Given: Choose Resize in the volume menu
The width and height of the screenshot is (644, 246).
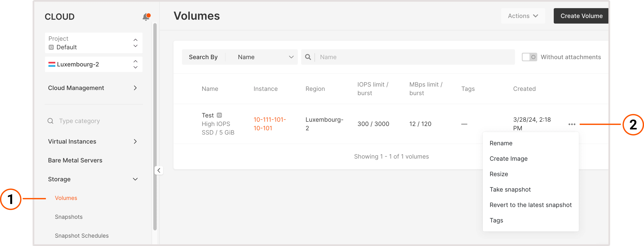Looking at the screenshot, I should tap(499, 174).
